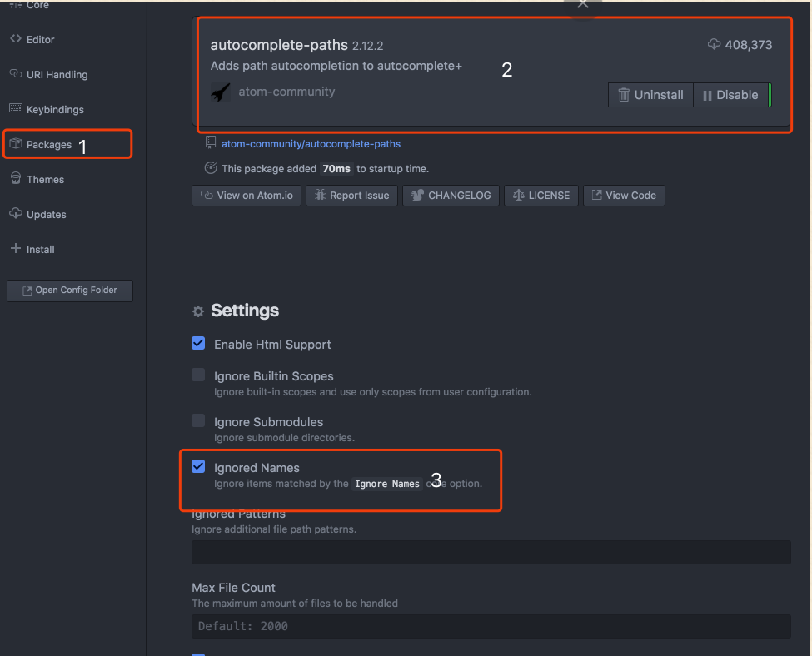Click the Updates cloud download icon

[16, 213]
